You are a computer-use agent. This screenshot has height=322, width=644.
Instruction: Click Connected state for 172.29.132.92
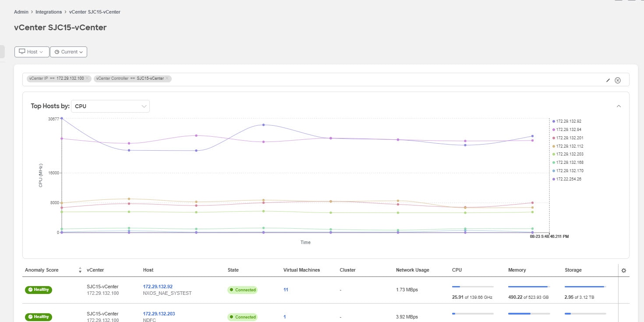pyautogui.click(x=242, y=290)
